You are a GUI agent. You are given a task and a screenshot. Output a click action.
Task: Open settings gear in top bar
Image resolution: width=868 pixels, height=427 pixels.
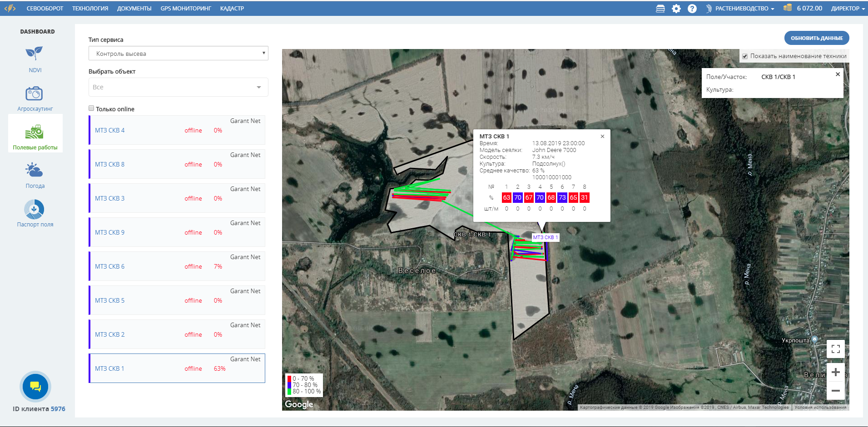tap(676, 9)
